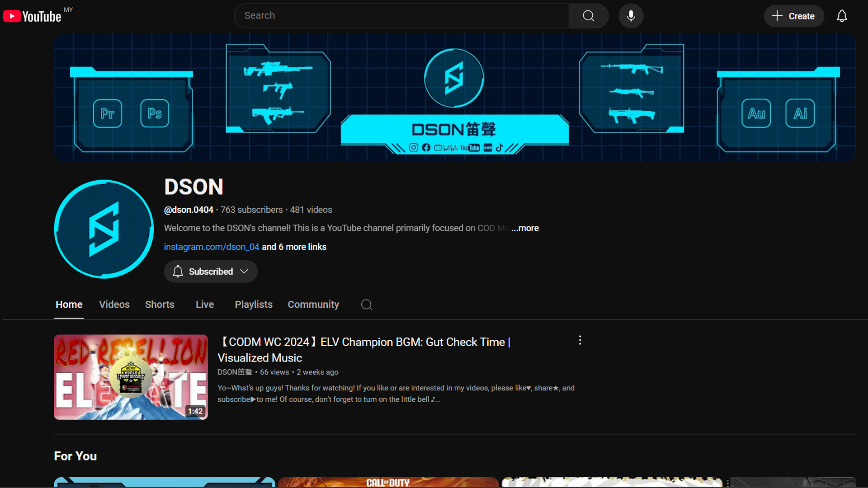868x488 pixels.
Task: Click the bell icon inside the Subscribed button
Action: [178, 271]
